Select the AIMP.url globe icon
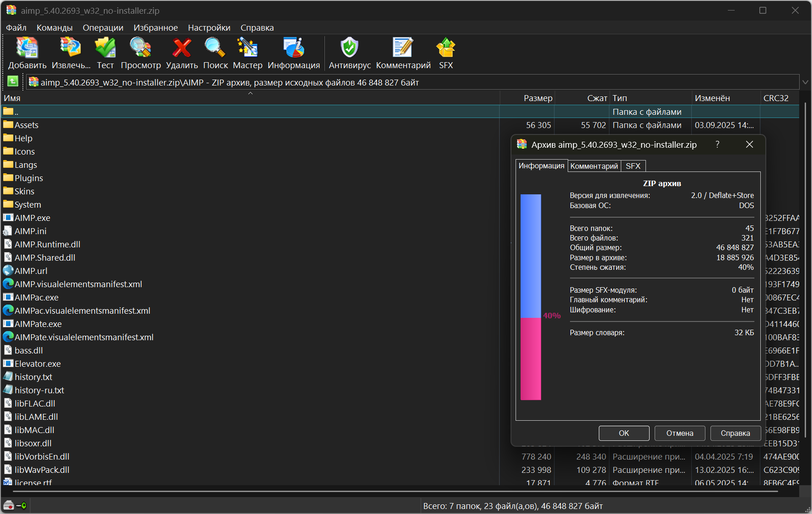The height and width of the screenshot is (514, 812). pyautogui.click(x=8, y=271)
